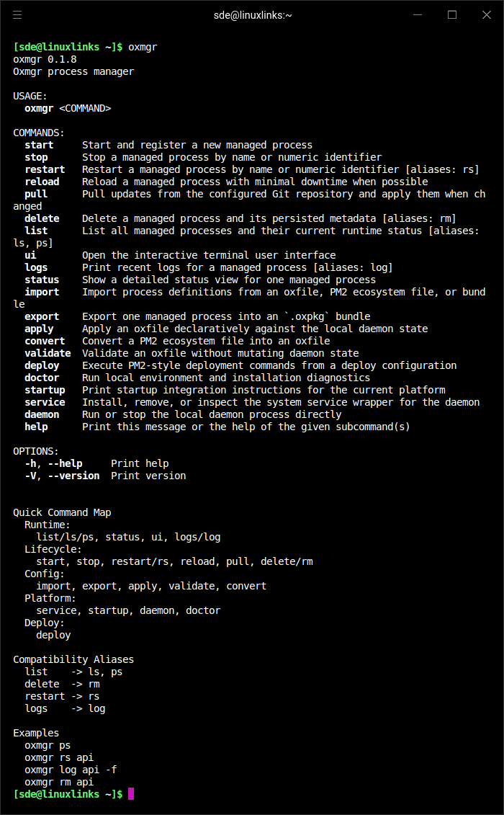Open the hamburger menu in the title bar
The width and height of the screenshot is (504, 815).
click(17, 14)
